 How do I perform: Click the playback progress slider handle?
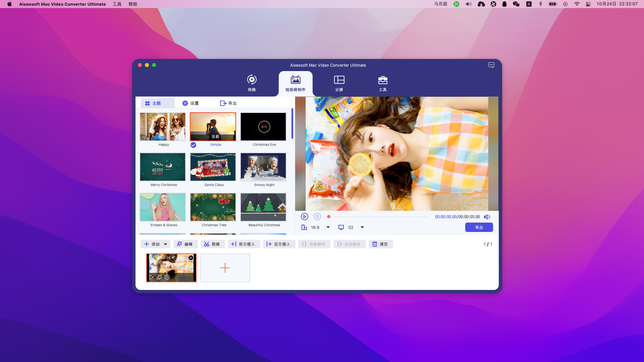[329, 217]
